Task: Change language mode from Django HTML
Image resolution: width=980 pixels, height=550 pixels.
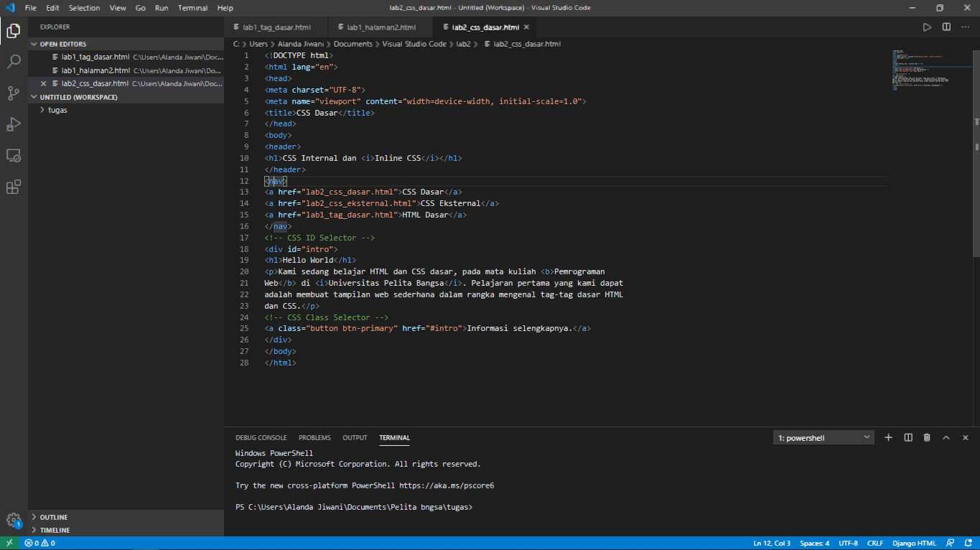Action: pyautogui.click(x=914, y=543)
